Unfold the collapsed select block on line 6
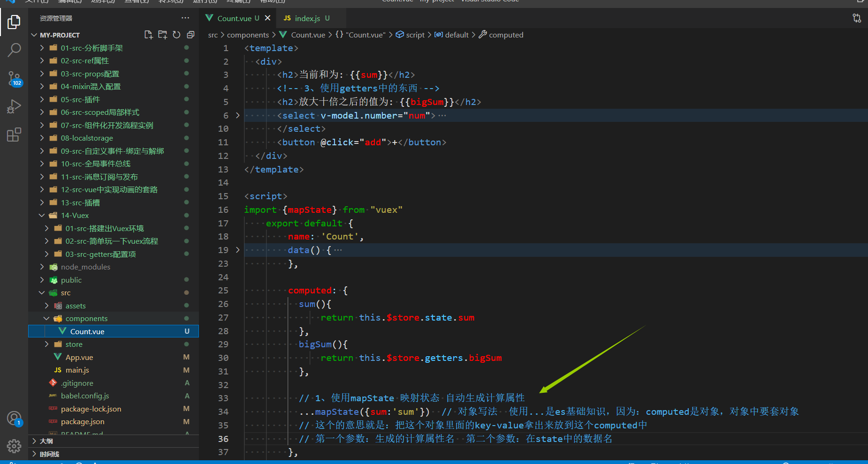The height and width of the screenshot is (464, 868). [237, 115]
